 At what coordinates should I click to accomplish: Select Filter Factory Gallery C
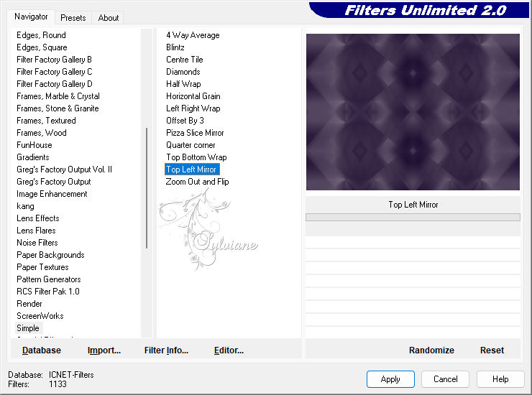(x=55, y=72)
